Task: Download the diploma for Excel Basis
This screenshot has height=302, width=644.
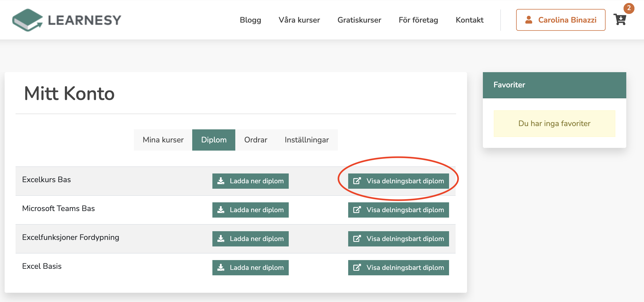Action: 250,268
